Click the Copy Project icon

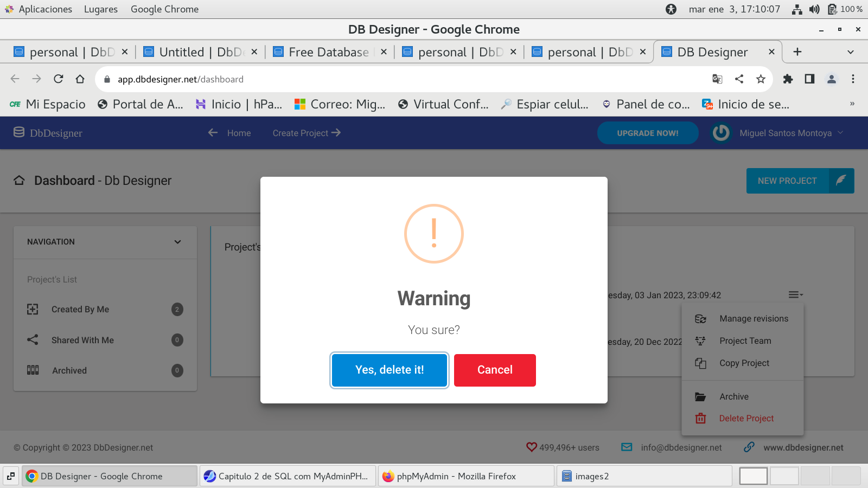click(x=700, y=363)
